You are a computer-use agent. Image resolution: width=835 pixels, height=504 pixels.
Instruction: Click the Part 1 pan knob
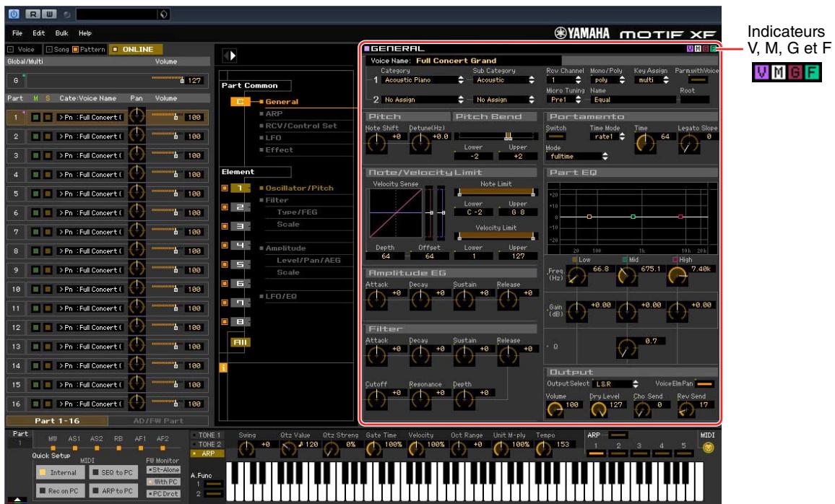(137, 116)
